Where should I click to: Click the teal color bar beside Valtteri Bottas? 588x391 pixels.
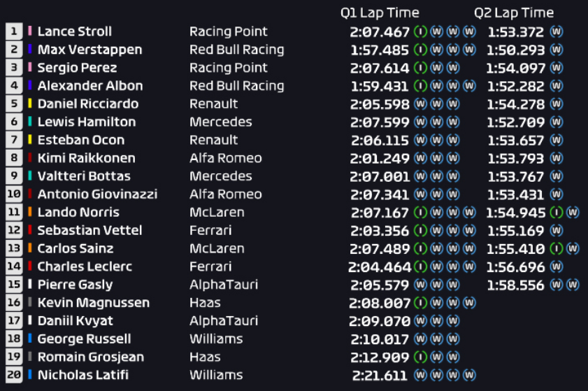coord(30,176)
